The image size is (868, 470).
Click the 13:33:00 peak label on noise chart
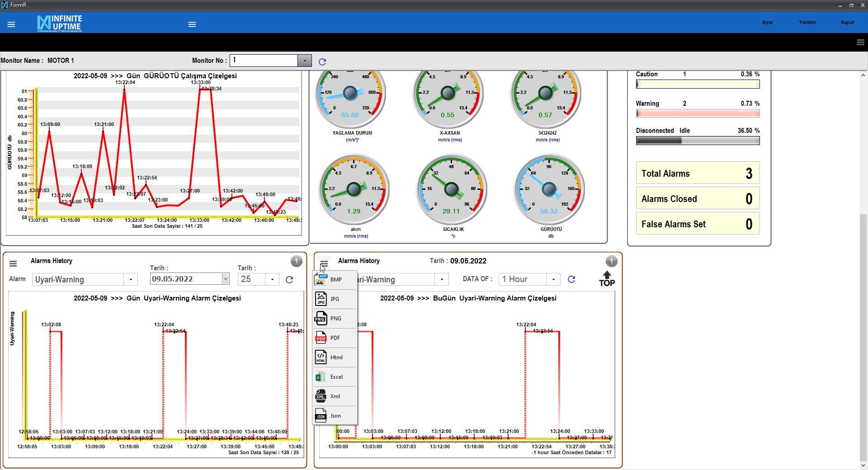pos(201,82)
